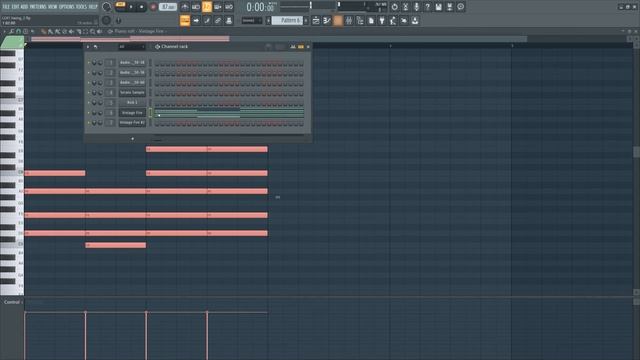This screenshot has width=640, height=360.
Task: Toggle Channel rack step/piano view icon
Action: coord(301,47)
